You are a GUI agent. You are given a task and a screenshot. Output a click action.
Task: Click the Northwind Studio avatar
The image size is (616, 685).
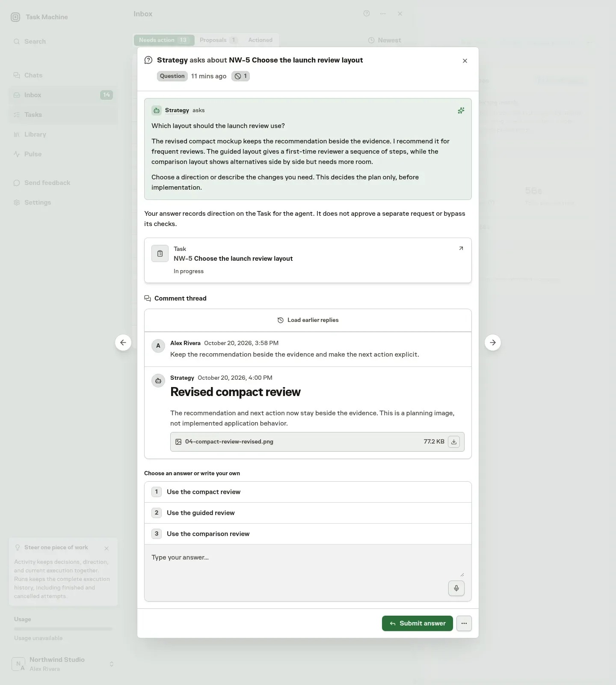click(x=18, y=664)
